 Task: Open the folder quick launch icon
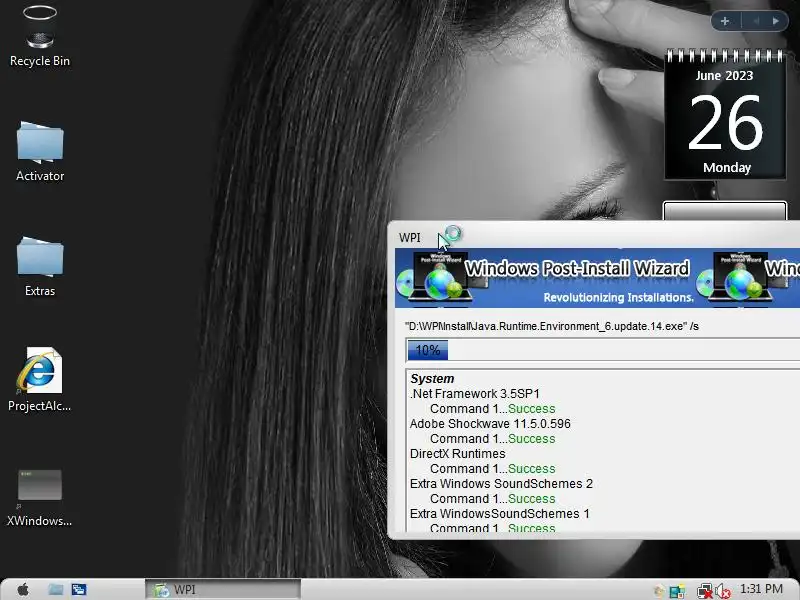pyautogui.click(x=56, y=590)
